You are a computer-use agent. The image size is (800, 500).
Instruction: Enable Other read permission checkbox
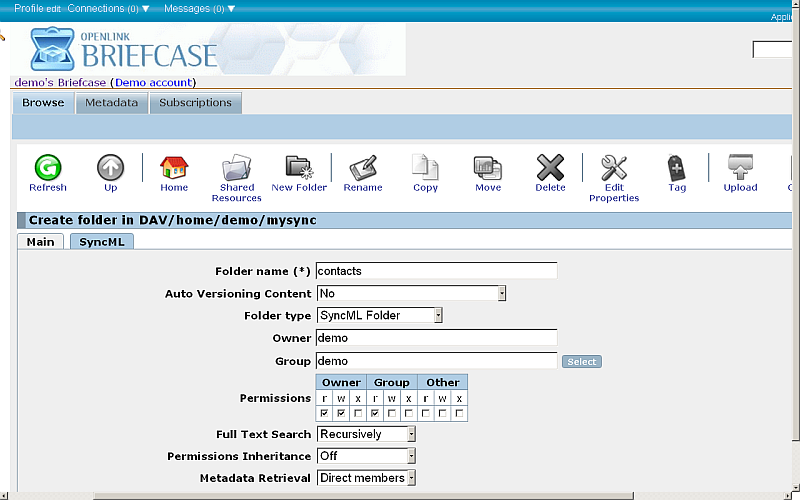425,413
